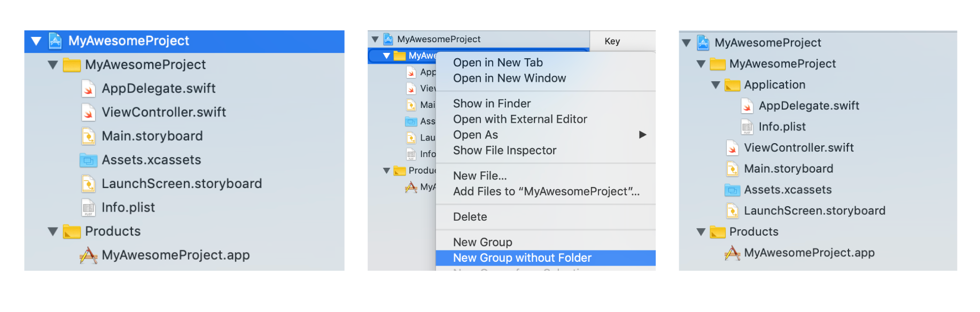Click the storyboard icon for Main.storyboard
The height and width of the screenshot is (312, 980).
(89, 136)
